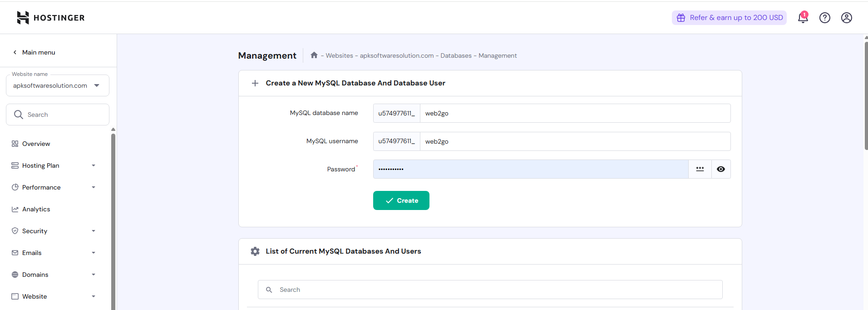The width and height of the screenshot is (868, 310).
Task: Toggle password visibility with eye icon
Action: [720, 169]
